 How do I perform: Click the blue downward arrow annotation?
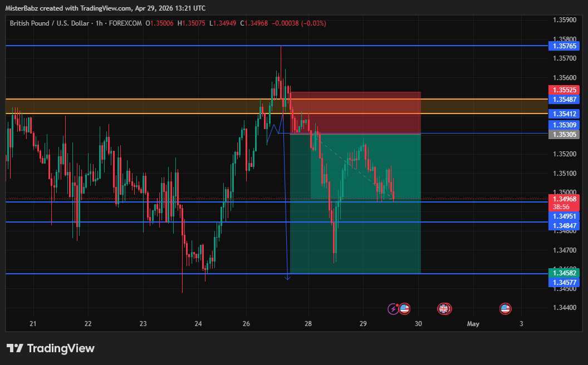pos(288,275)
